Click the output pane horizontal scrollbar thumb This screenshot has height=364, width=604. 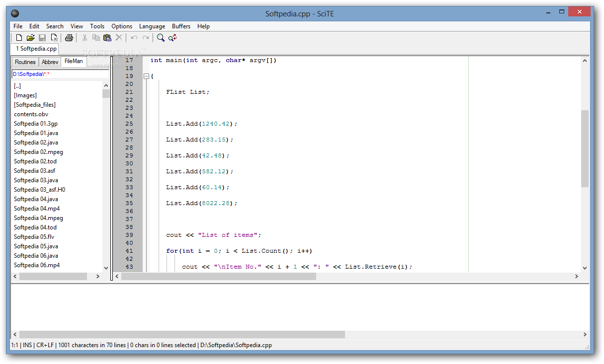tap(182, 335)
